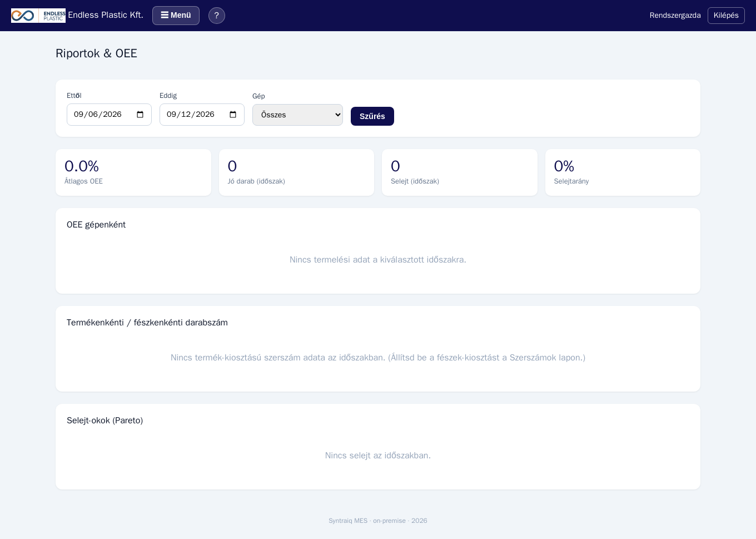Select the Átlagos OEE 0.0% card

(133, 172)
